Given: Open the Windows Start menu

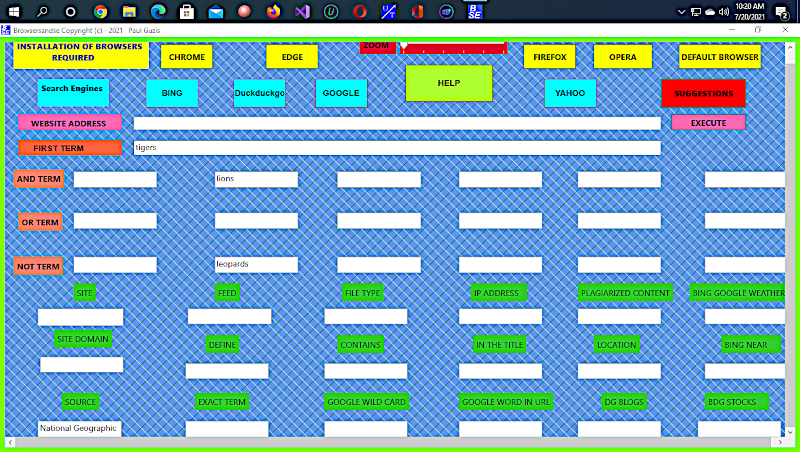Looking at the screenshot, I should click(14, 11).
